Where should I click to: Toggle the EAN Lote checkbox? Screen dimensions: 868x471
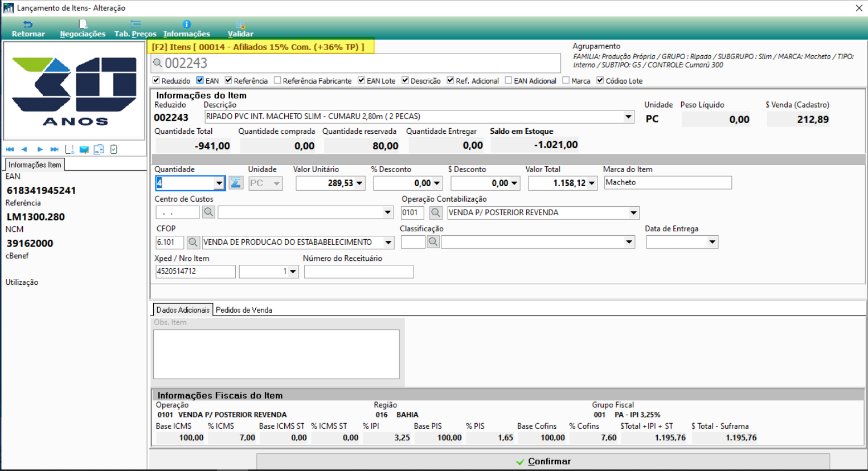coord(361,80)
